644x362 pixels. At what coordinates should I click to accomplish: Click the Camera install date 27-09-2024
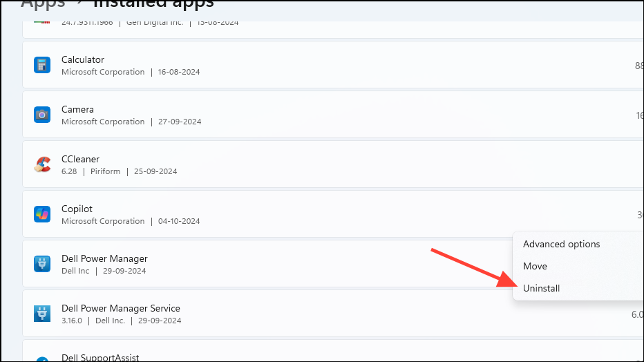click(x=180, y=122)
